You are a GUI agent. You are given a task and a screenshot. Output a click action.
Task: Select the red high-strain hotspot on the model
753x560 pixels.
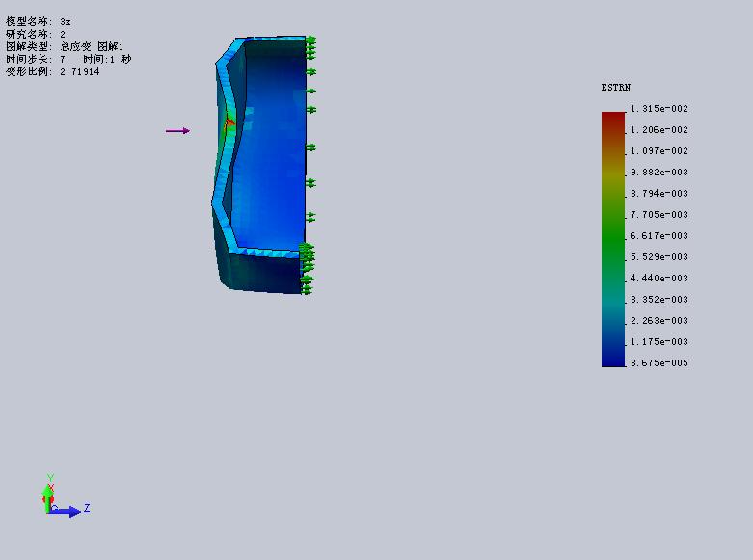tap(229, 123)
